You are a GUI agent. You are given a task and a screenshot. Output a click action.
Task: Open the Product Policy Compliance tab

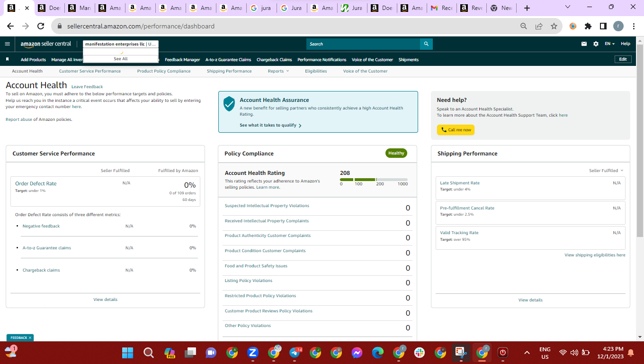click(x=164, y=71)
